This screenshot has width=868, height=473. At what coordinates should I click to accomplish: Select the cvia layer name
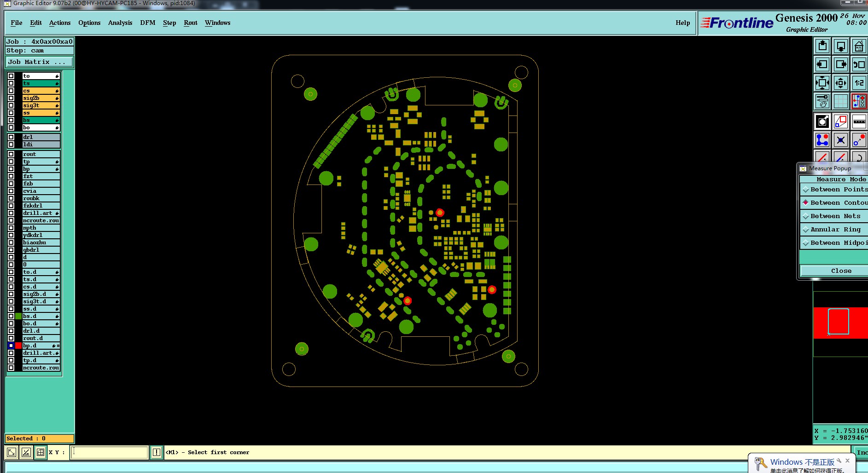point(41,191)
